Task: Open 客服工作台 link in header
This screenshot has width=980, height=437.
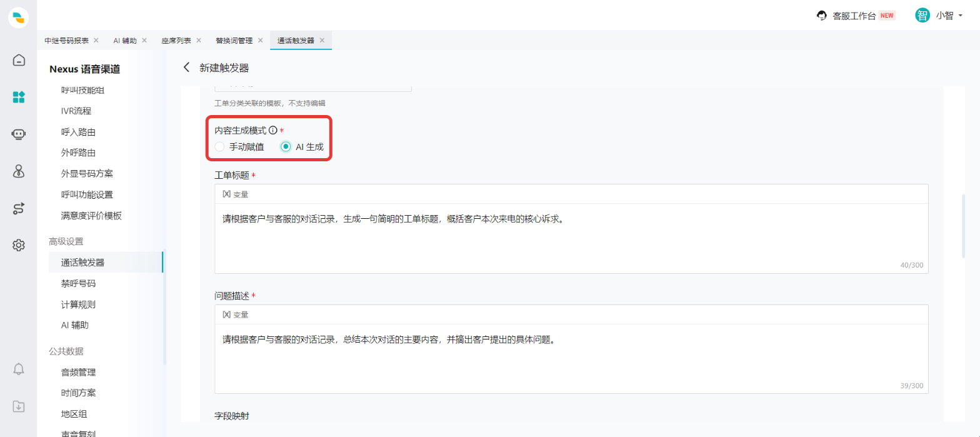Action: 854,16
